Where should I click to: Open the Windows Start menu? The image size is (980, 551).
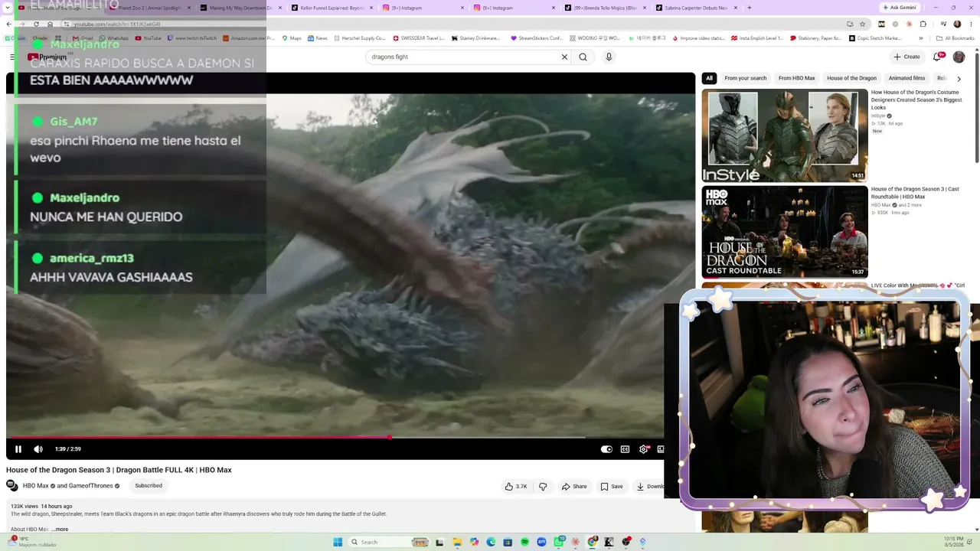tap(338, 542)
